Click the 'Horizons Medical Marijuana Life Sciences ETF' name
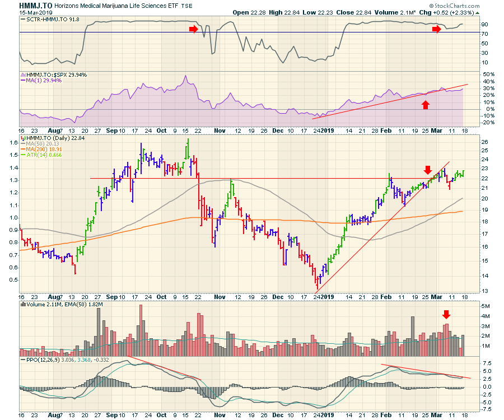Viewport: 504px width, 420px height. click(x=116, y=6)
